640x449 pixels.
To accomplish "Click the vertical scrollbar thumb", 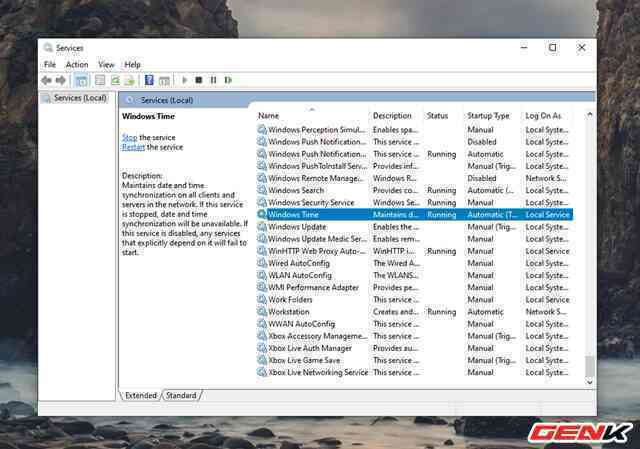I will click(x=589, y=366).
